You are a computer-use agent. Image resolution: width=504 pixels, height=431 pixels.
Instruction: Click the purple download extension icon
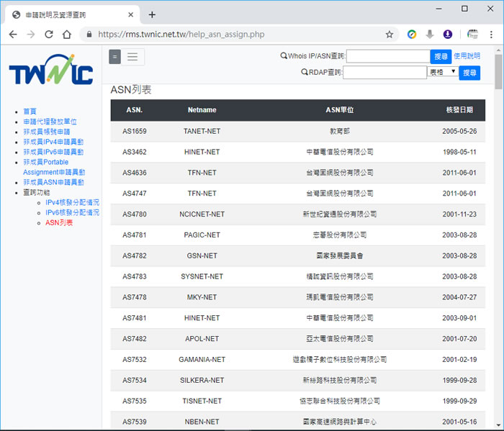point(448,35)
